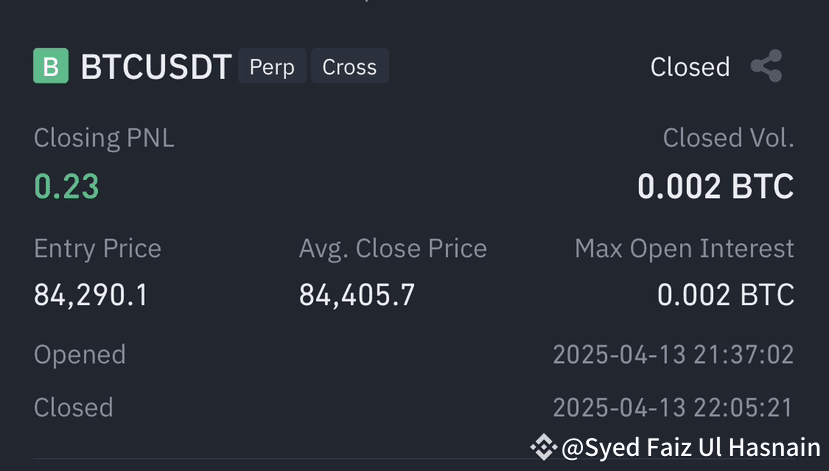829x471 pixels.
Task: Tap the Entry Price label
Action: click(x=97, y=248)
